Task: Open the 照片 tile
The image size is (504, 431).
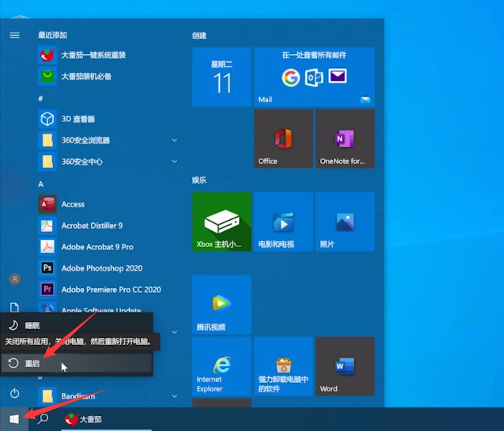Action: (345, 221)
